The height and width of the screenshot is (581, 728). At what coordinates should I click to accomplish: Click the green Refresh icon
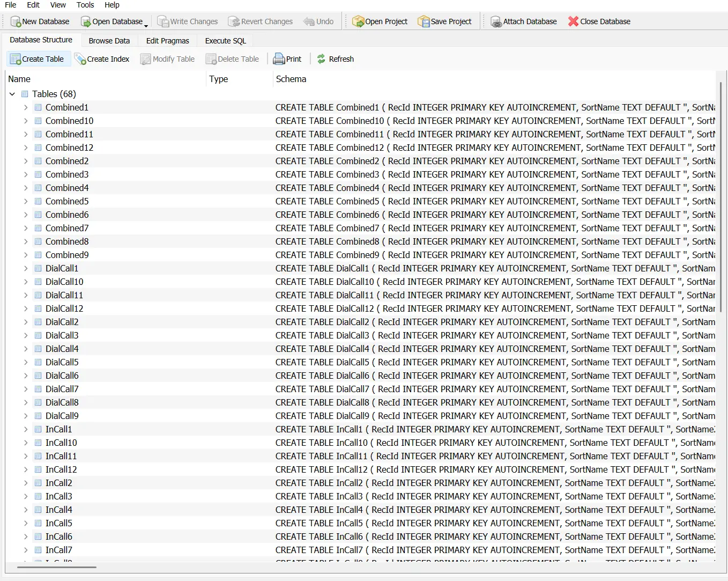point(321,59)
